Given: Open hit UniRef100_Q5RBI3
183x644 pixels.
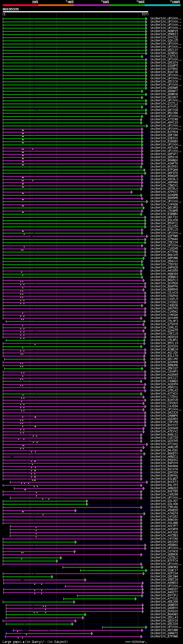Looking at the screenshot, I should [164, 34].
